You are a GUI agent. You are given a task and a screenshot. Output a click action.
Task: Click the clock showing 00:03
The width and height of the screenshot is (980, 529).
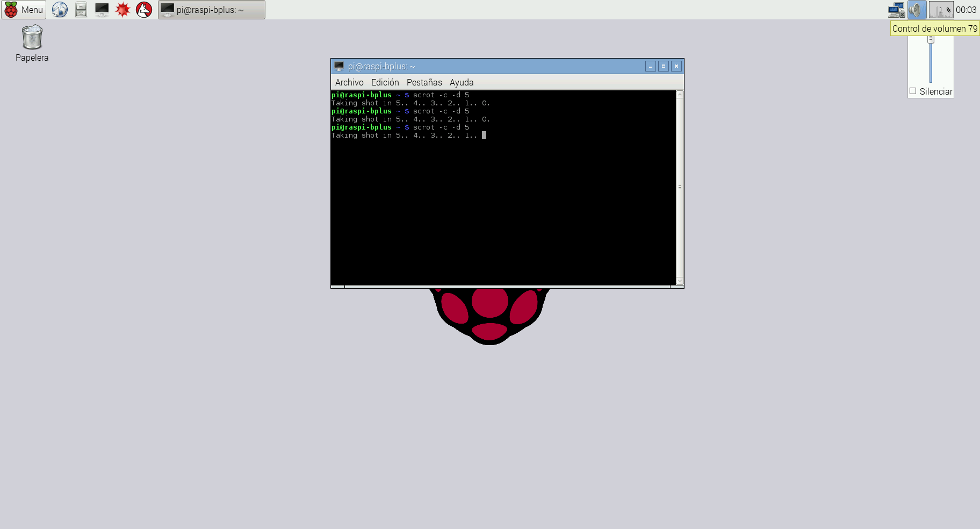[966, 10]
